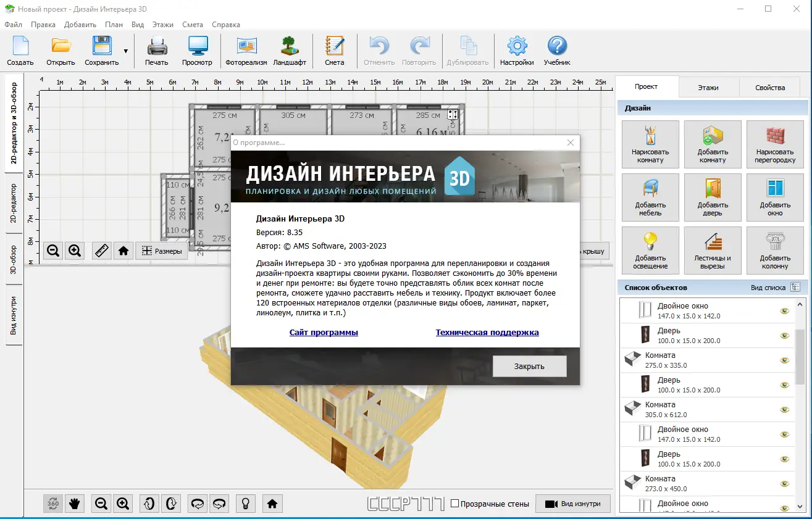
Task: Switch to the Свойства tab
Action: [x=769, y=88]
